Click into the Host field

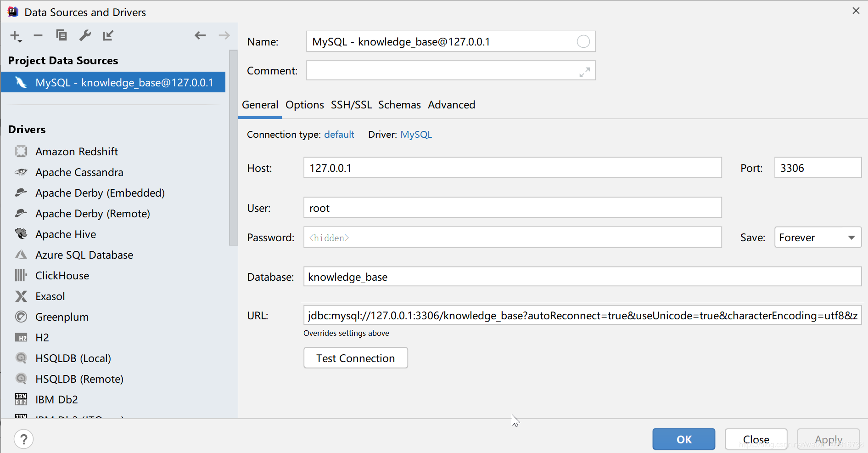(512, 168)
